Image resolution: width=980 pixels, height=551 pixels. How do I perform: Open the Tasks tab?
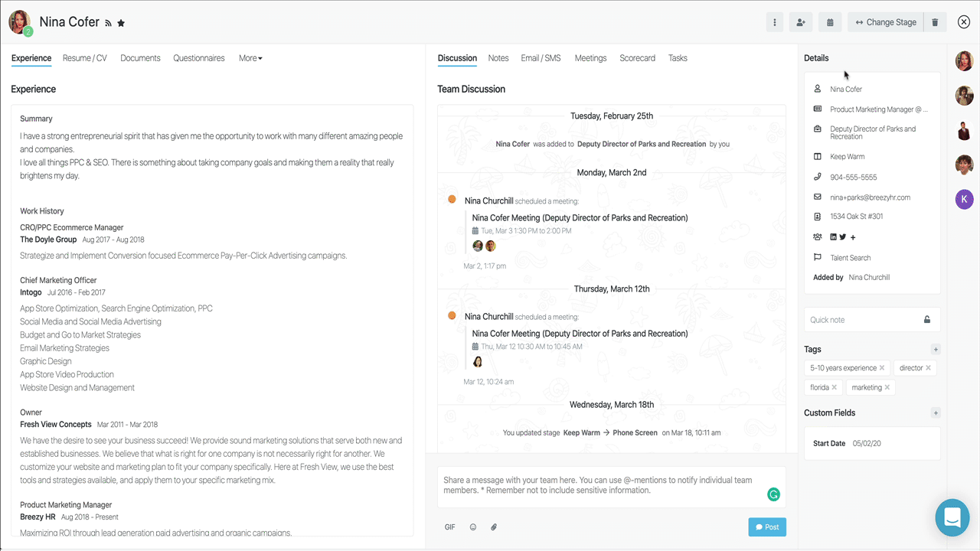tap(678, 58)
